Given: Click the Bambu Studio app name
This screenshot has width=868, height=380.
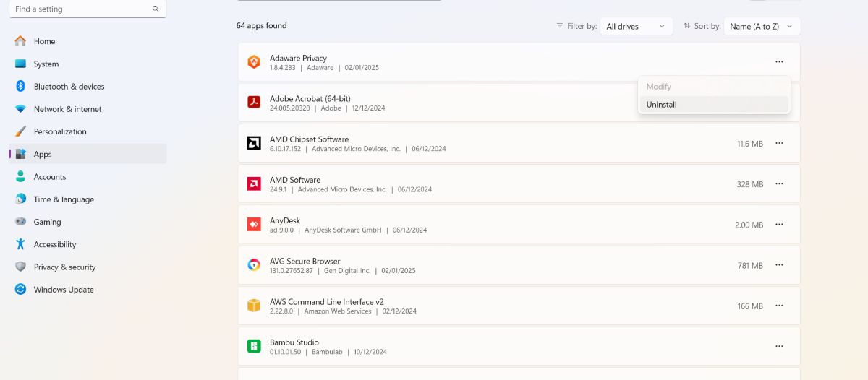Looking at the screenshot, I should (x=294, y=342).
